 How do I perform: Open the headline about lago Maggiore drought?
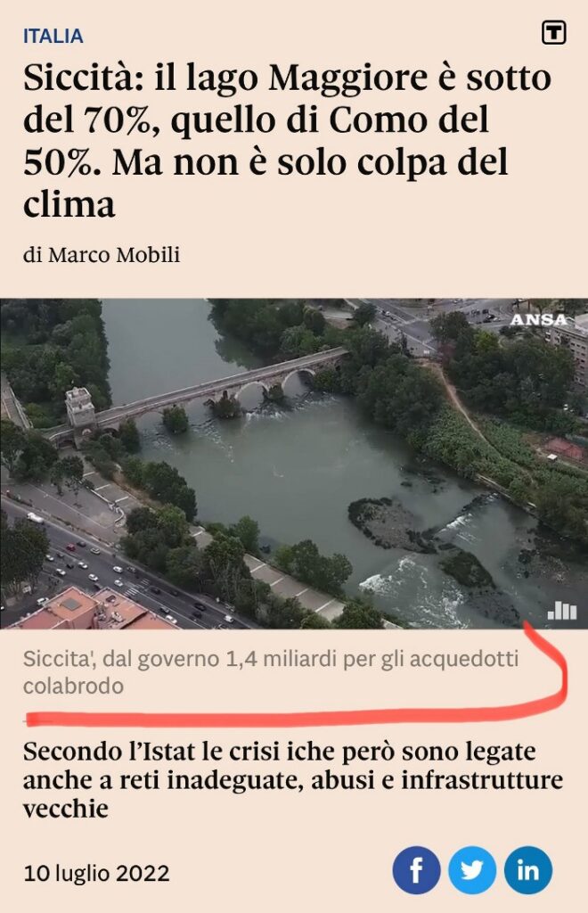tap(287, 140)
